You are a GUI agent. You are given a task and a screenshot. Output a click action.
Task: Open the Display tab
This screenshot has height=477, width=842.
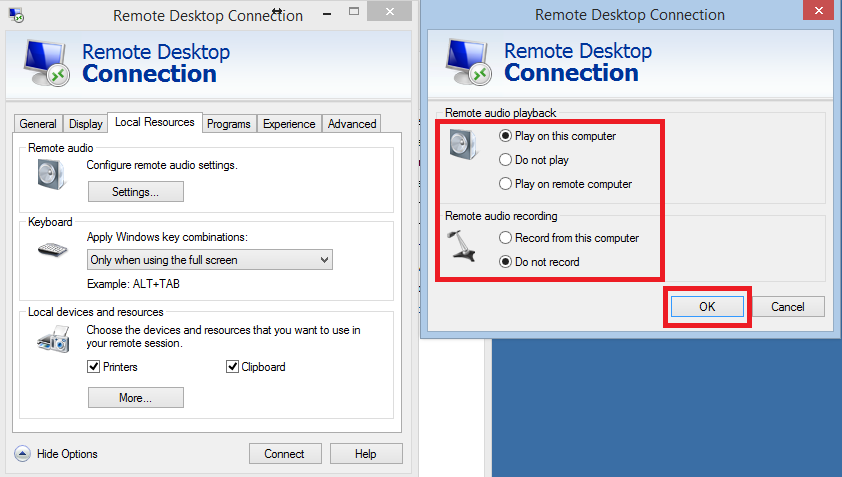[85, 124]
